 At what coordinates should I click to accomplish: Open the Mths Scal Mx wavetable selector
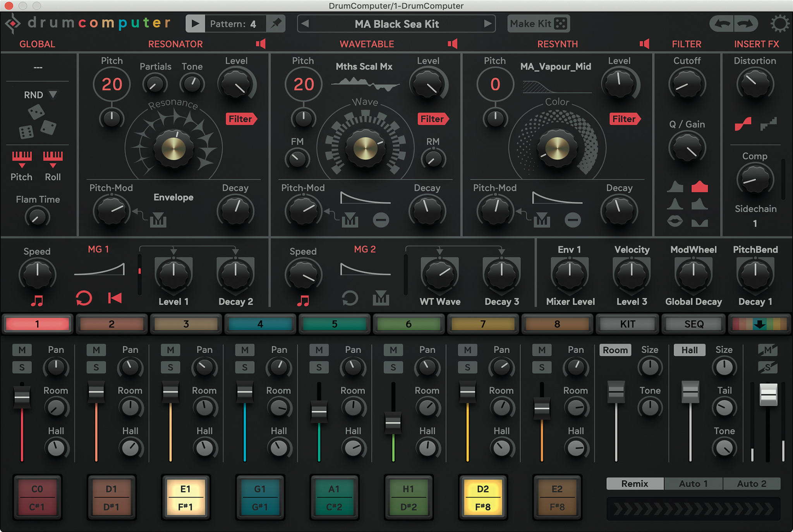[364, 67]
